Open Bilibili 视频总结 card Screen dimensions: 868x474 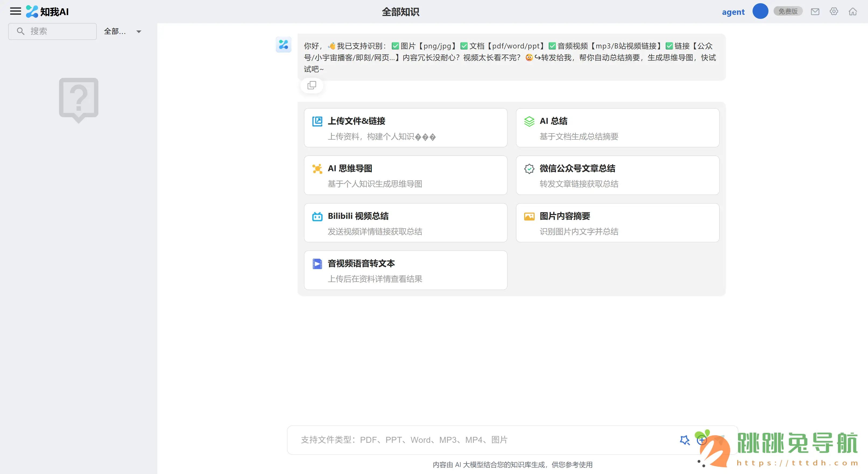click(405, 223)
